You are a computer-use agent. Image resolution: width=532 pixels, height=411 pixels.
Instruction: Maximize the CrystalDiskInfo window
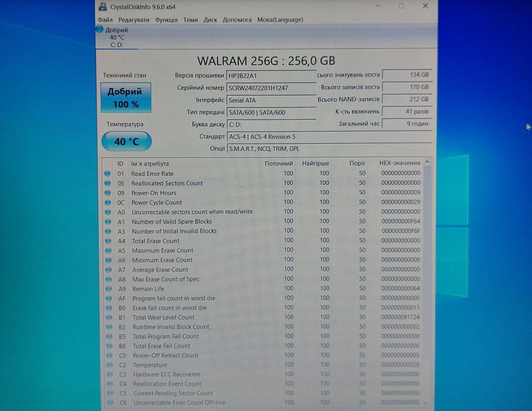[x=401, y=6]
